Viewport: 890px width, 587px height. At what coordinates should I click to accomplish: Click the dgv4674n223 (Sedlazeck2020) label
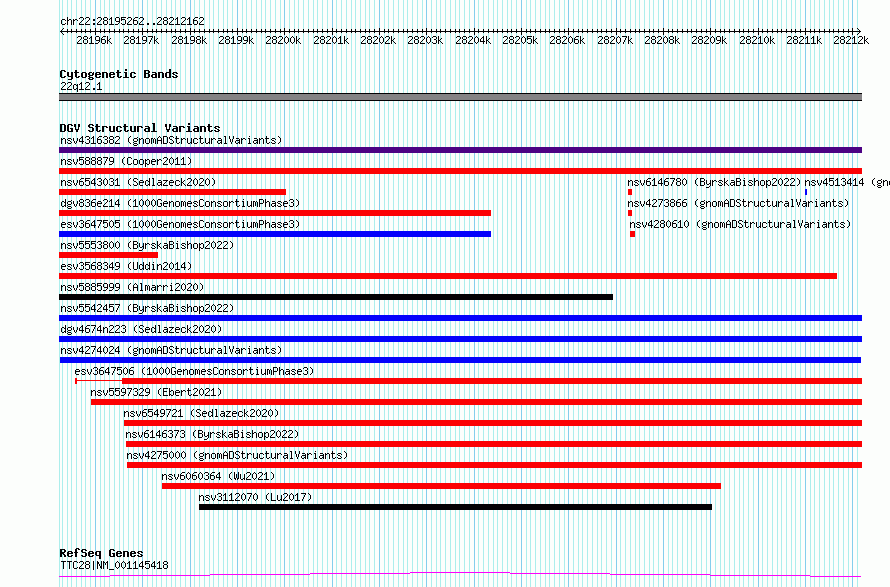pos(141,329)
